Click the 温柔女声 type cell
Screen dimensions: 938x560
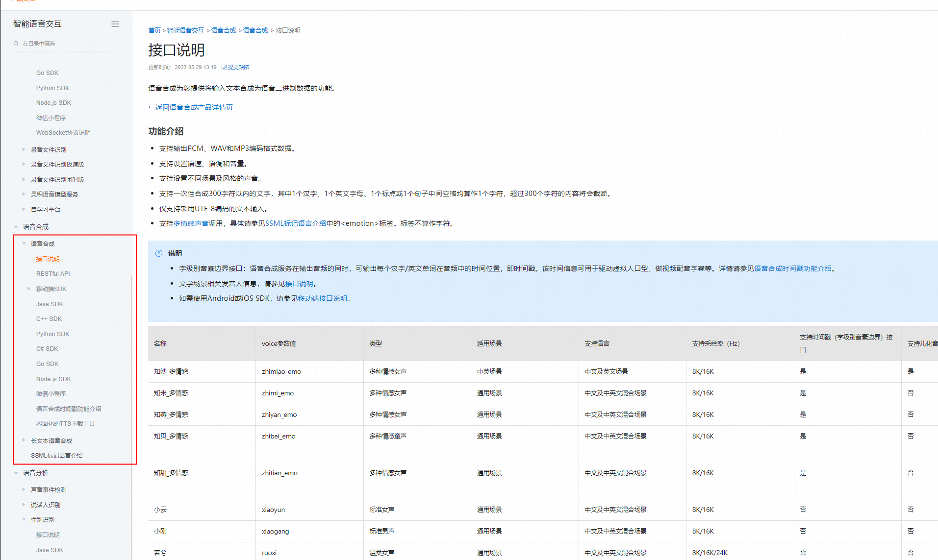coord(417,552)
